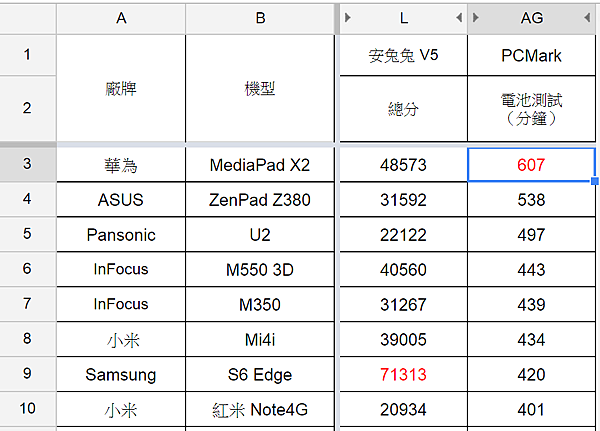The width and height of the screenshot is (600, 431).
Task: Select row 8 header
Action: [28, 339]
